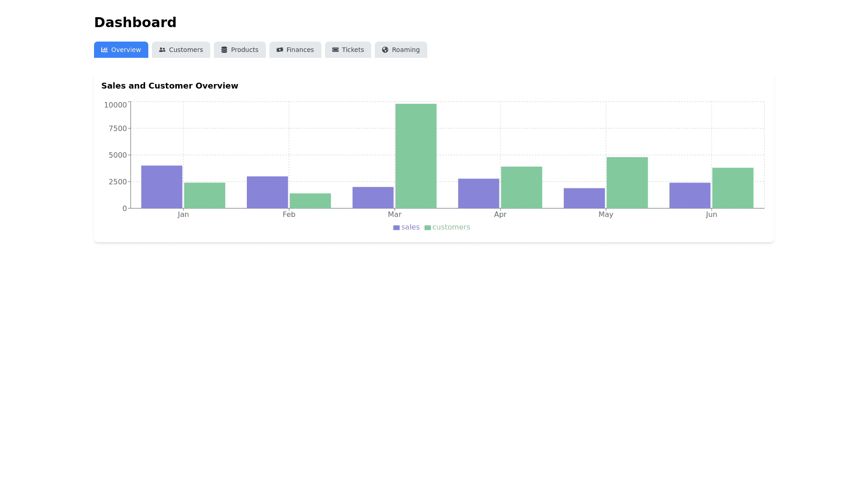The image size is (868, 488).
Task: Toggle the customers legend entry
Action: [451, 227]
